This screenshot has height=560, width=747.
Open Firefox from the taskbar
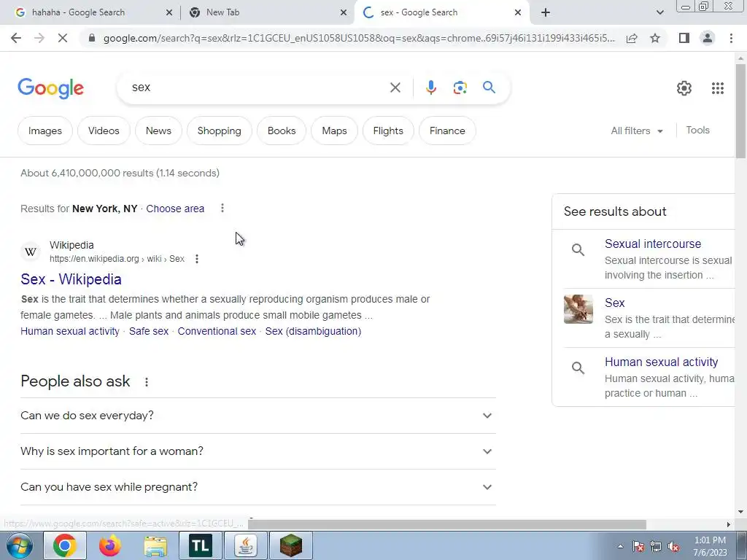[110, 545]
